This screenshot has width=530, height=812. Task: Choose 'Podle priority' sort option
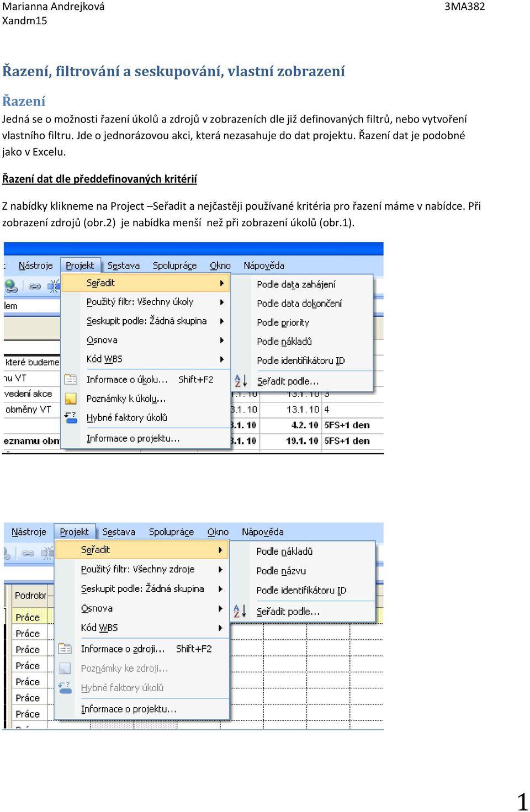click(283, 322)
